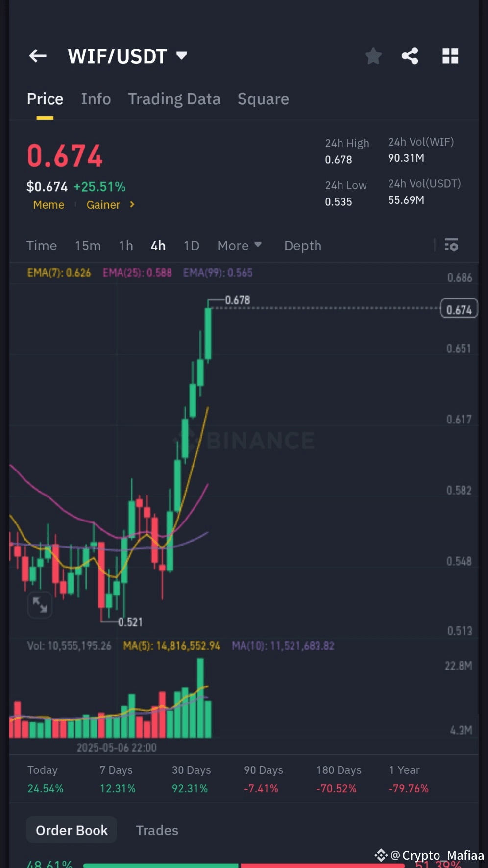Viewport: 488px width, 868px height.
Task: Select the 1h chart interval
Action: (126, 246)
